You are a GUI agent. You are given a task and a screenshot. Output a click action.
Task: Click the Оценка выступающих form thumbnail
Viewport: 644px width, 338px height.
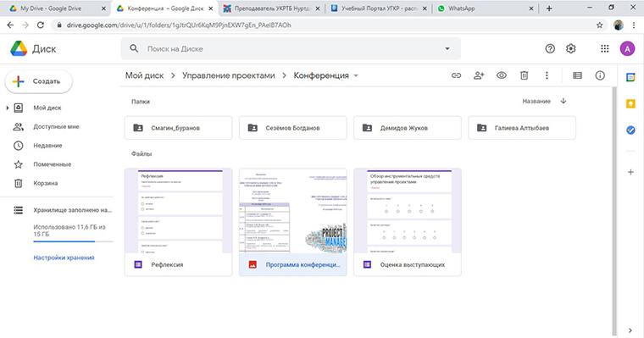(408, 211)
